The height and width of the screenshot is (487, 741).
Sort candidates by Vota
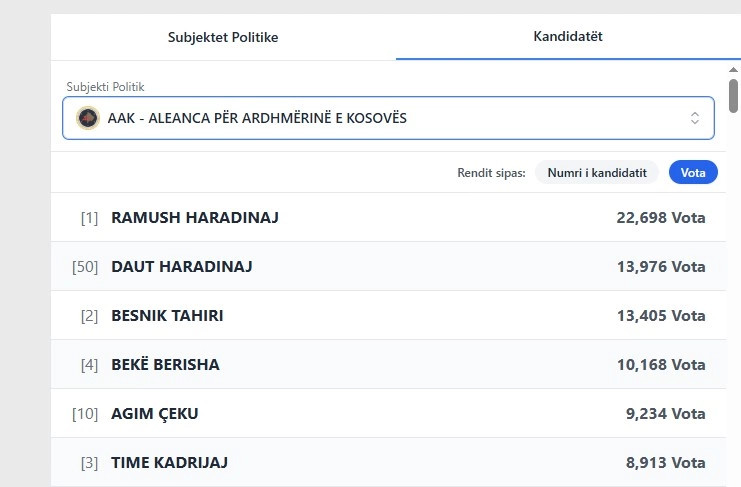click(693, 172)
